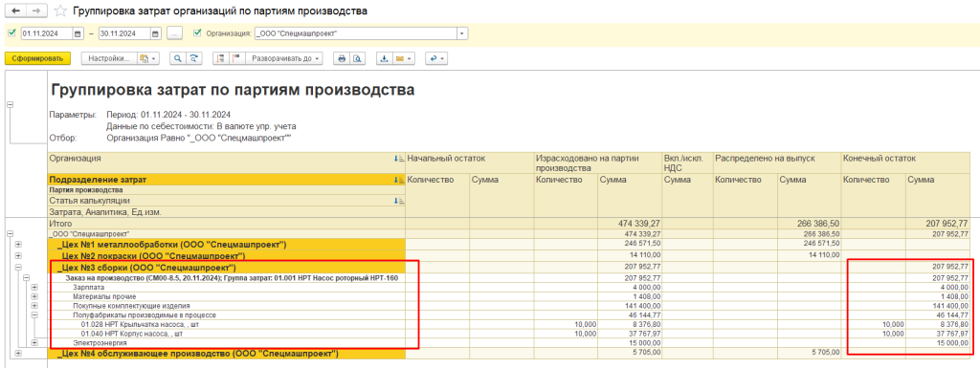Click the Сформировать button
The image size is (980, 368).
(x=37, y=58)
